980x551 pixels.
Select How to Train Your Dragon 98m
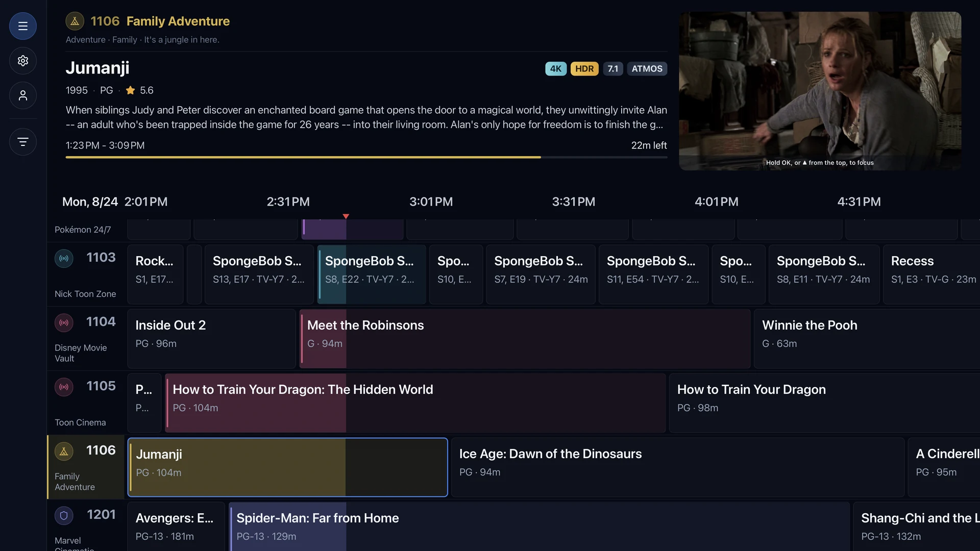click(824, 403)
